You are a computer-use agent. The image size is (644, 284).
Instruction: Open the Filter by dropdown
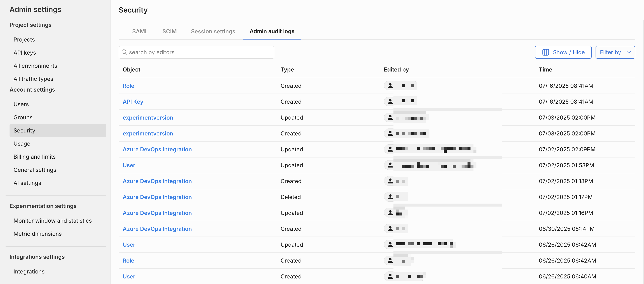click(610, 52)
